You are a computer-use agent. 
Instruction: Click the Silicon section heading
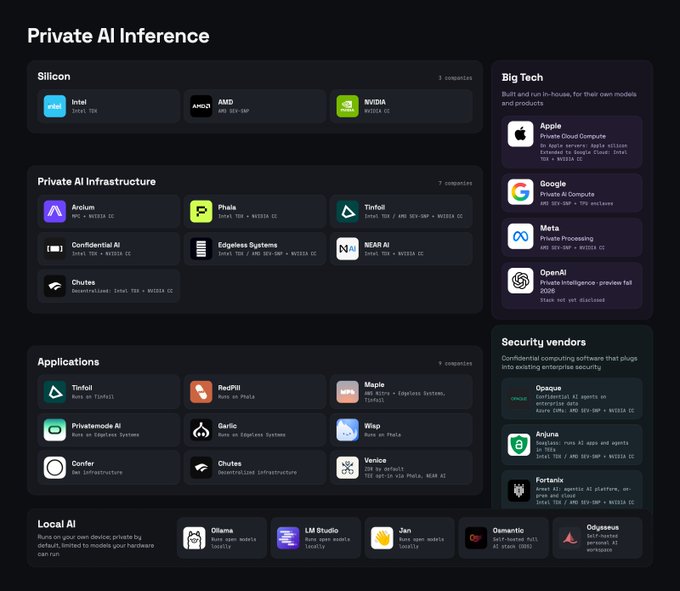coord(54,76)
